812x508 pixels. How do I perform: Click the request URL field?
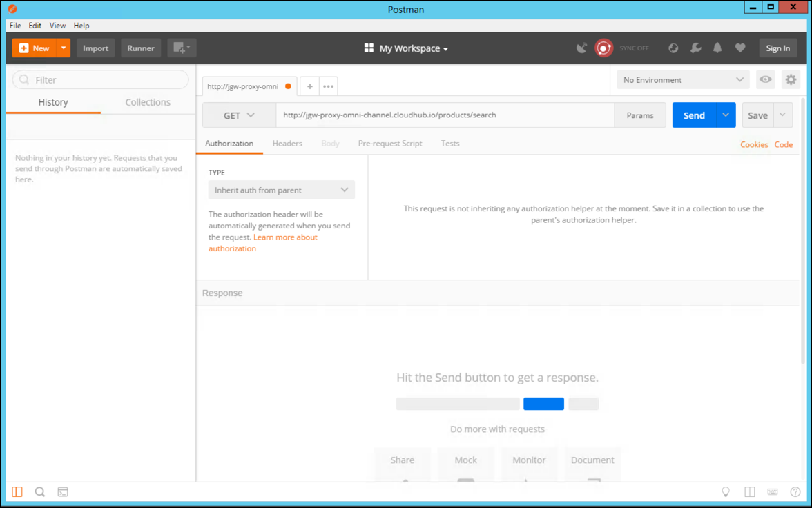445,115
